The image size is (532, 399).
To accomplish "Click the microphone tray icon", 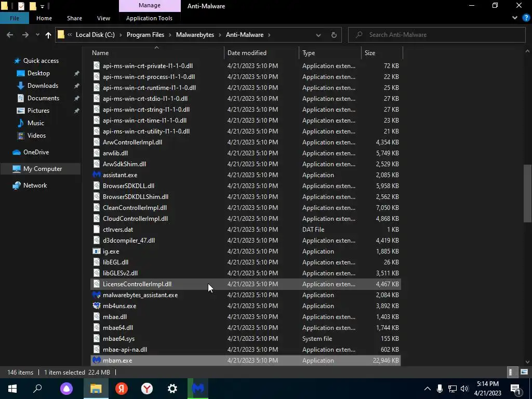I will pyautogui.click(x=440, y=389).
